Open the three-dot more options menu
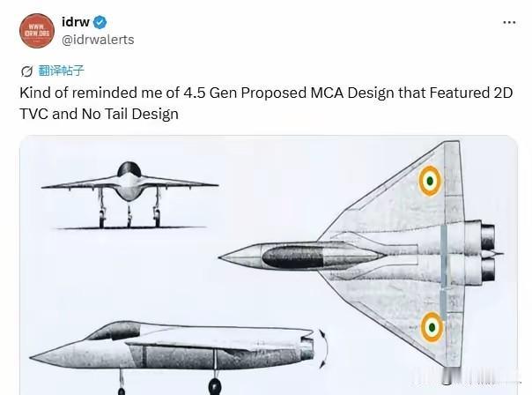Image resolution: width=532 pixels, height=395 pixels. (x=509, y=22)
